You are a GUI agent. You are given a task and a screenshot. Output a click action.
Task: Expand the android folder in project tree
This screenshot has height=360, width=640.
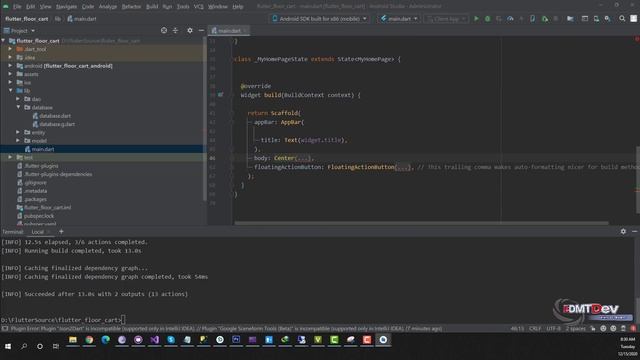[10, 66]
